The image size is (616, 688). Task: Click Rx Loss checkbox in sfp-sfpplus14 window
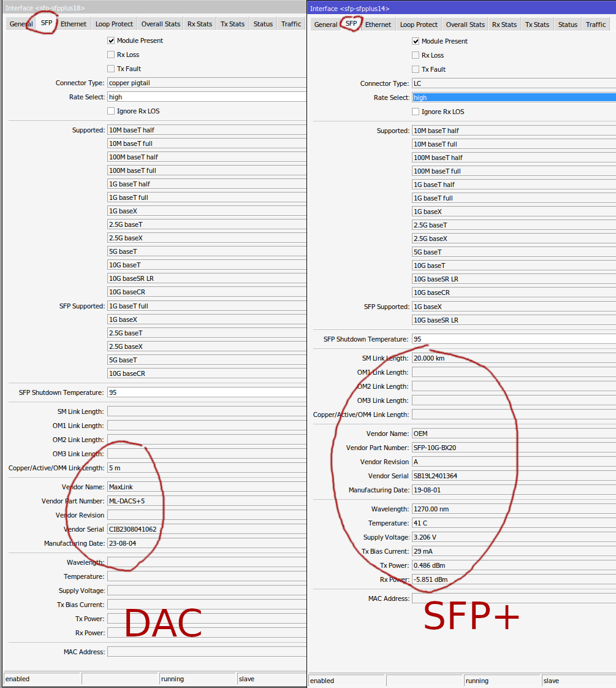pyautogui.click(x=416, y=55)
